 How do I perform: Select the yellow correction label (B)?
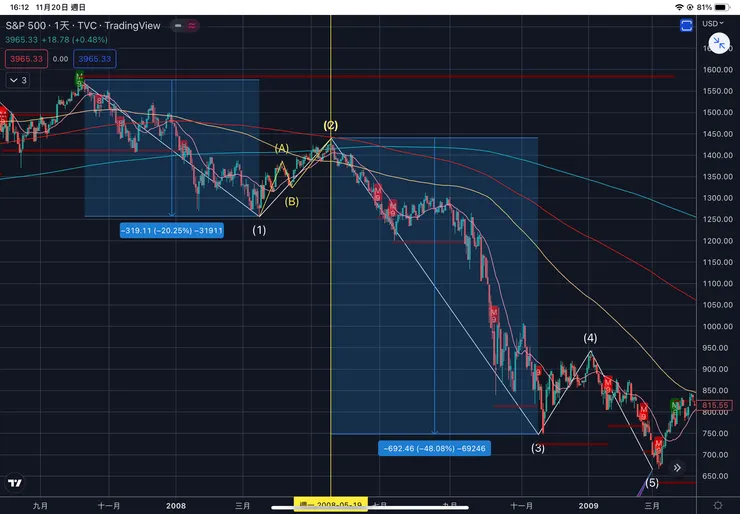click(292, 202)
